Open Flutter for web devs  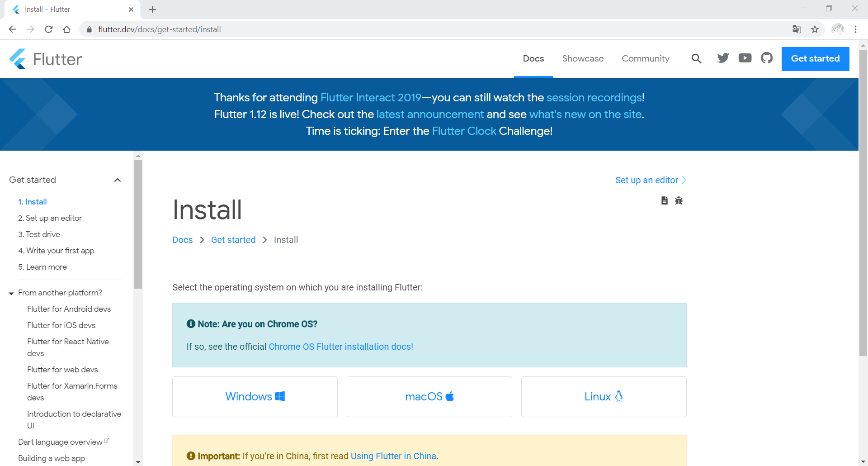62,370
